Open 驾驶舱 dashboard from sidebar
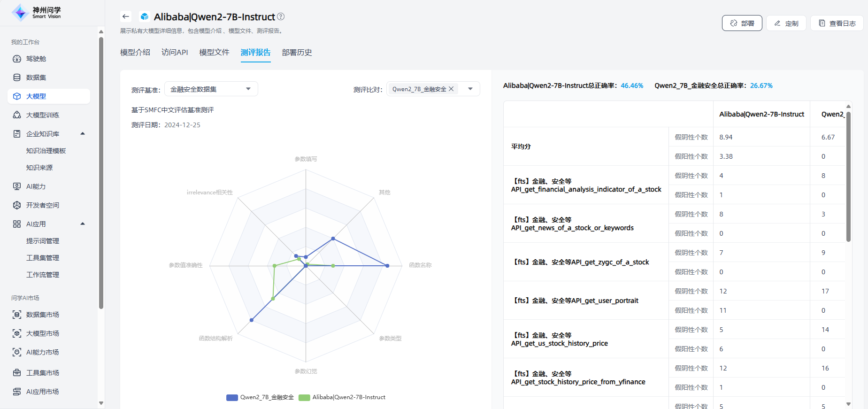The width and height of the screenshot is (868, 409). (36, 59)
